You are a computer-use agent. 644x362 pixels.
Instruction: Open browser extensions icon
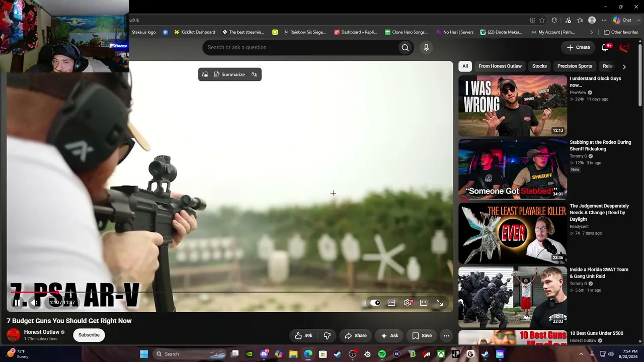pyautogui.click(x=554, y=20)
